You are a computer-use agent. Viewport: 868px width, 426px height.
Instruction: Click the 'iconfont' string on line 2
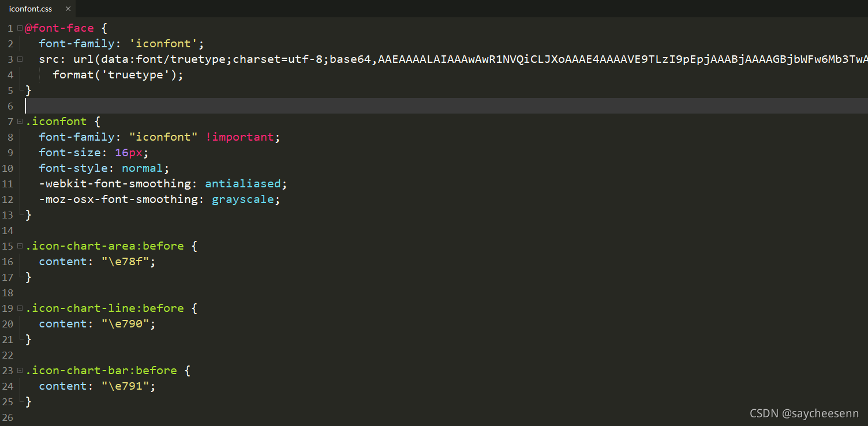pyautogui.click(x=163, y=44)
